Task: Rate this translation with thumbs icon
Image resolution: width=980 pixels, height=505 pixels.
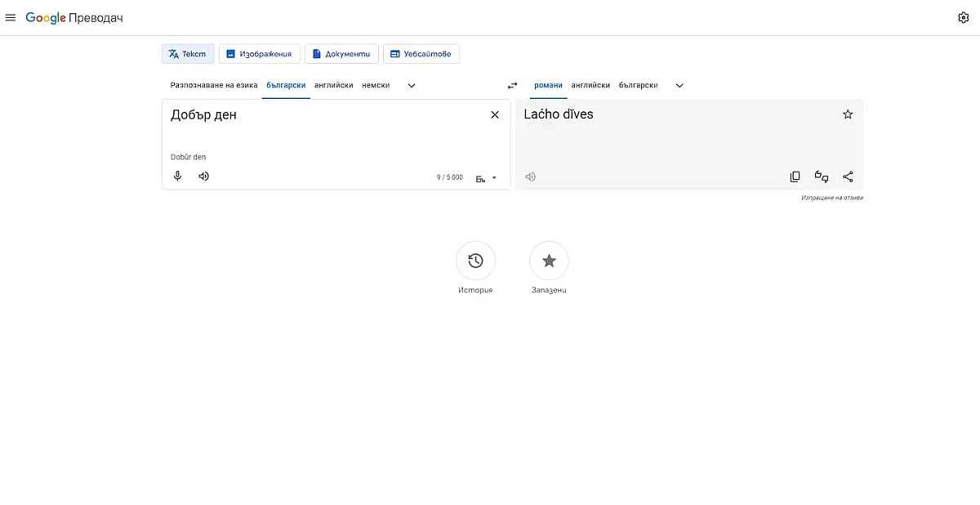Action: tap(822, 177)
